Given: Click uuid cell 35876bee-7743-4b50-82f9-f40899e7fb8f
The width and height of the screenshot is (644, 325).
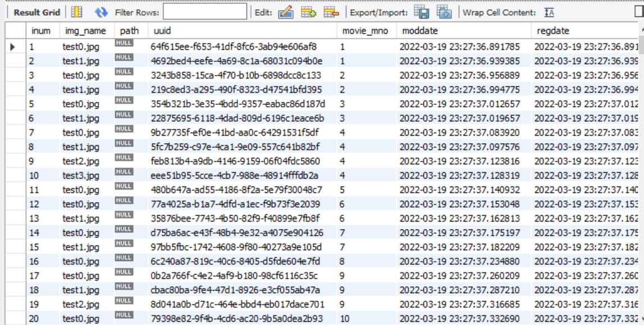Looking at the screenshot, I should (243, 218).
